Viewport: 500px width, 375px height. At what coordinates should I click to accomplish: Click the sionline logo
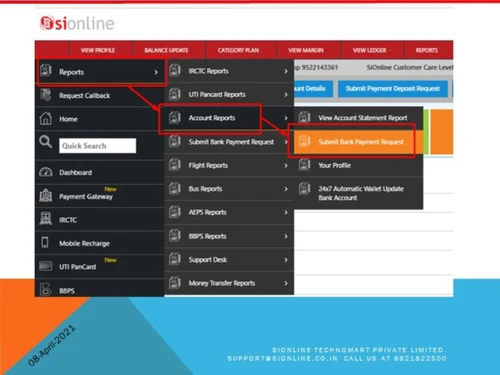tap(77, 23)
